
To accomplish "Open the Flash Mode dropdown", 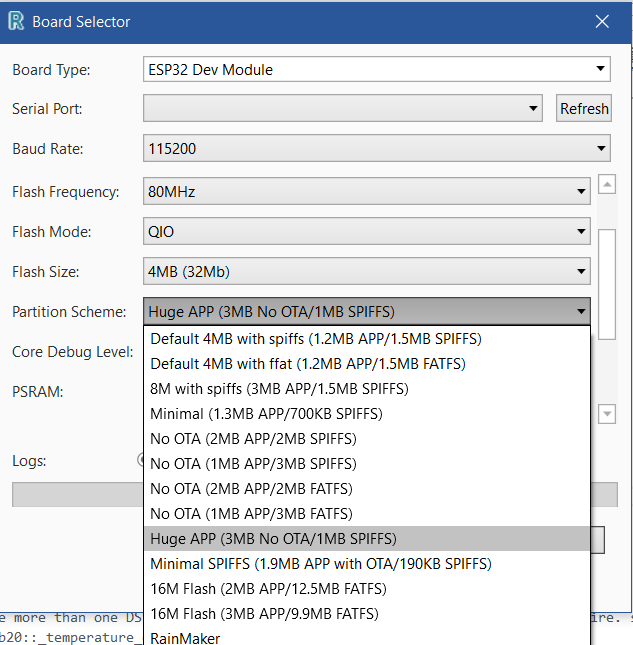I will coord(581,232).
